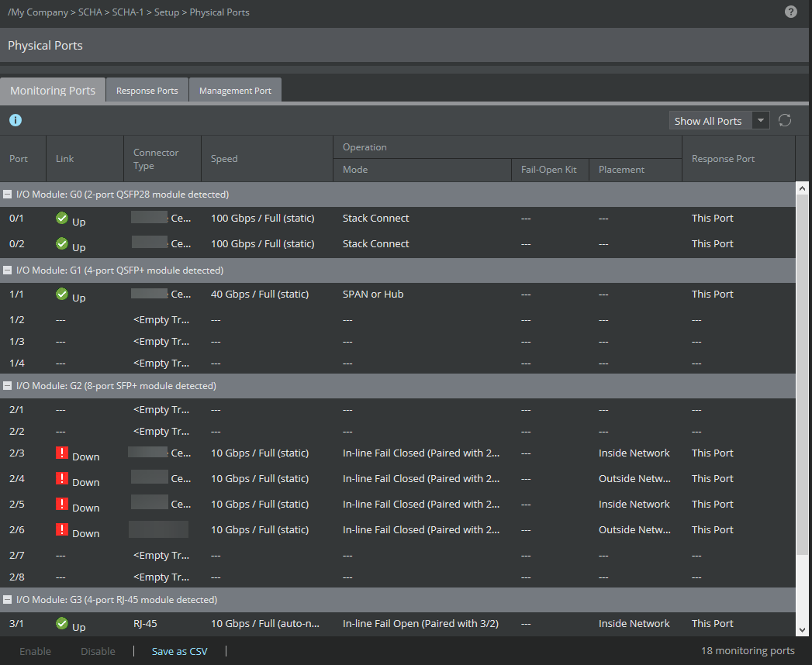Click the In-line Fail Open mode for 3/1
The image size is (812, 665).
(x=420, y=624)
